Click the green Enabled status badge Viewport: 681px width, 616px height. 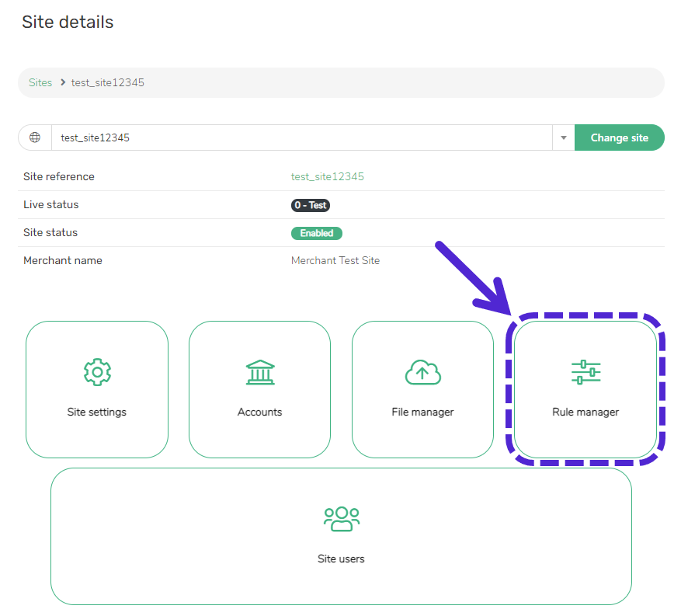(x=316, y=233)
